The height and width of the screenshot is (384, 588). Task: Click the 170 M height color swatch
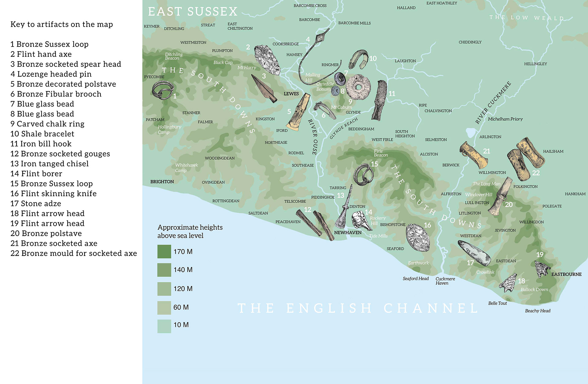point(164,252)
